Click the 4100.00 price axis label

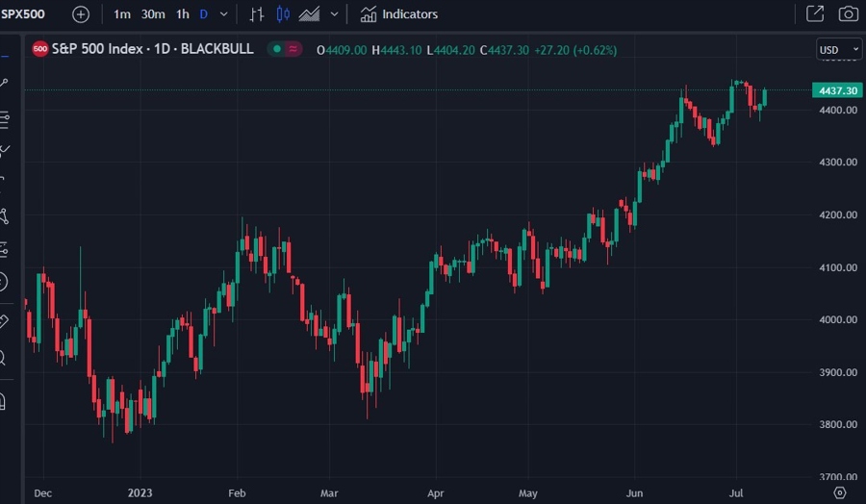pyautogui.click(x=838, y=267)
